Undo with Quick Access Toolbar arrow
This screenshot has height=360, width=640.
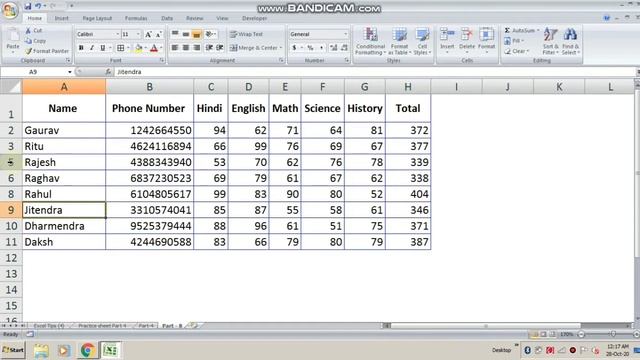click(x=38, y=6)
